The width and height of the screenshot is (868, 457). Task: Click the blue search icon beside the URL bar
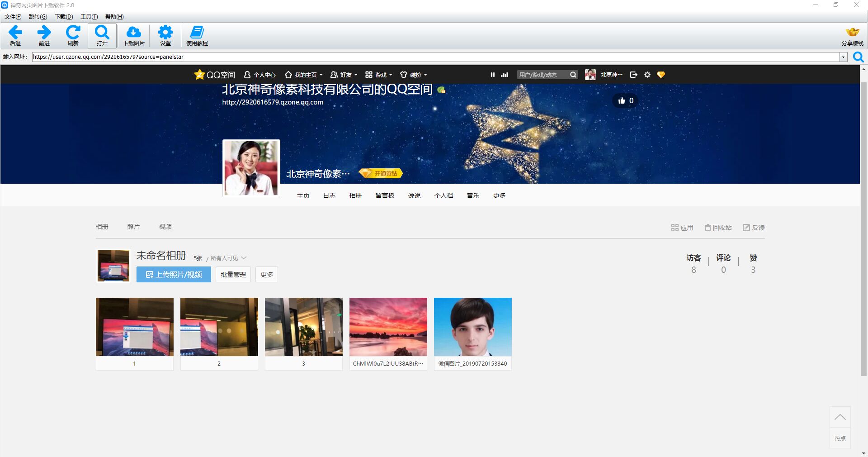coord(858,57)
